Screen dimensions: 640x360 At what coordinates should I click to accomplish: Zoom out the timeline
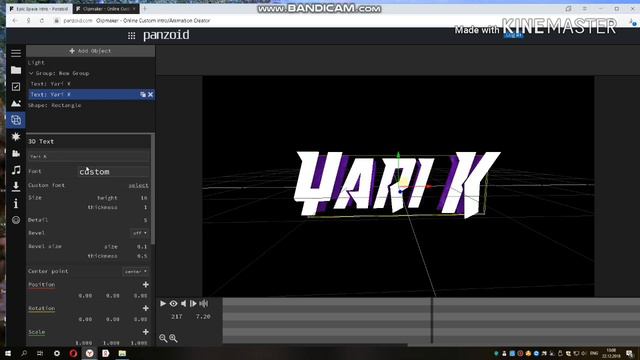coord(163,338)
